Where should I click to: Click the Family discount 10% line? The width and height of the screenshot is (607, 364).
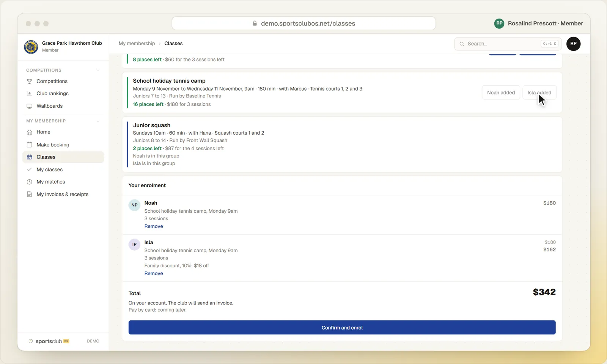176,266
